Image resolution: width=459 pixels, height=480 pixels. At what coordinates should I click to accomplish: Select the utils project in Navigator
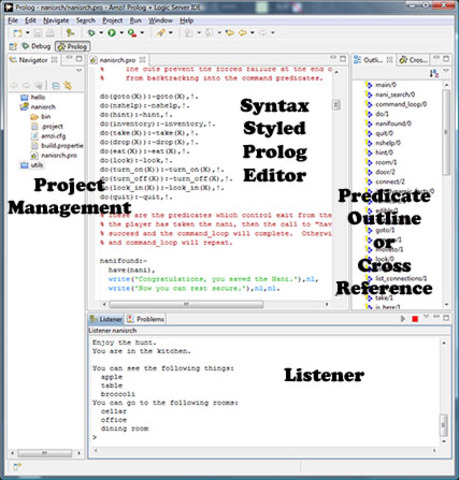[x=32, y=165]
